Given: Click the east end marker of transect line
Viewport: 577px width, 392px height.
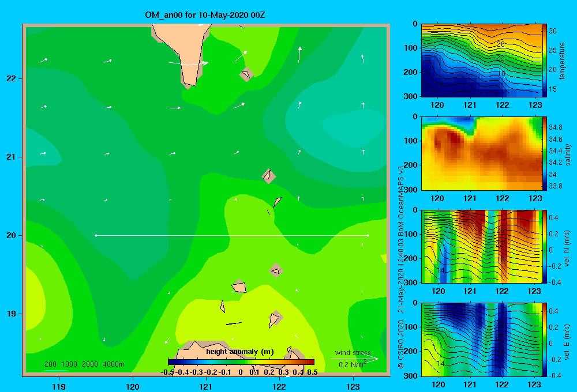Looking at the screenshot, I should pyautogui.click(x=368, y=235).
